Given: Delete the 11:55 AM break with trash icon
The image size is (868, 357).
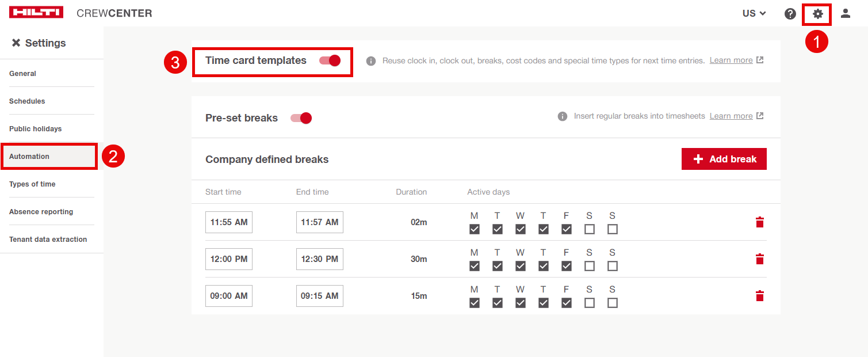Looking at the screenshot, I should 759,222.
